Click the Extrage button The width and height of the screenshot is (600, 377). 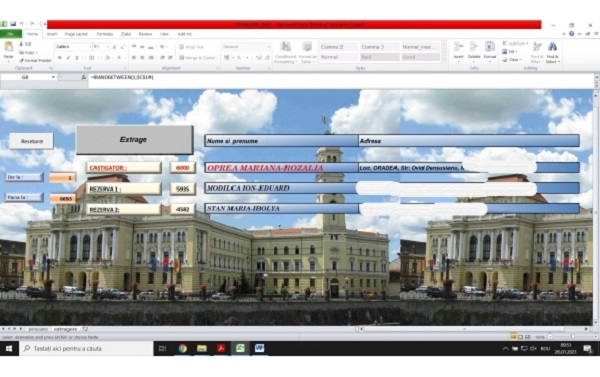(134, 140)
